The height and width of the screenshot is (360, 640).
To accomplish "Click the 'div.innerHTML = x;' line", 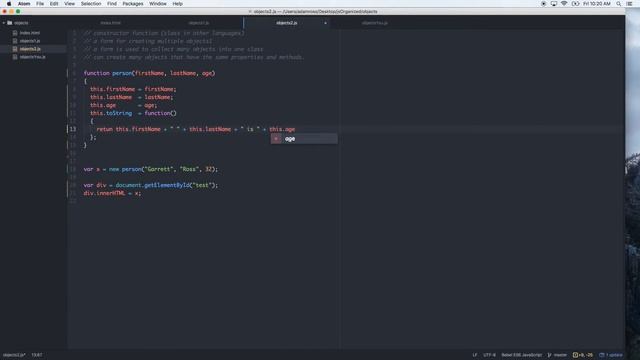I will pos(112,193).
